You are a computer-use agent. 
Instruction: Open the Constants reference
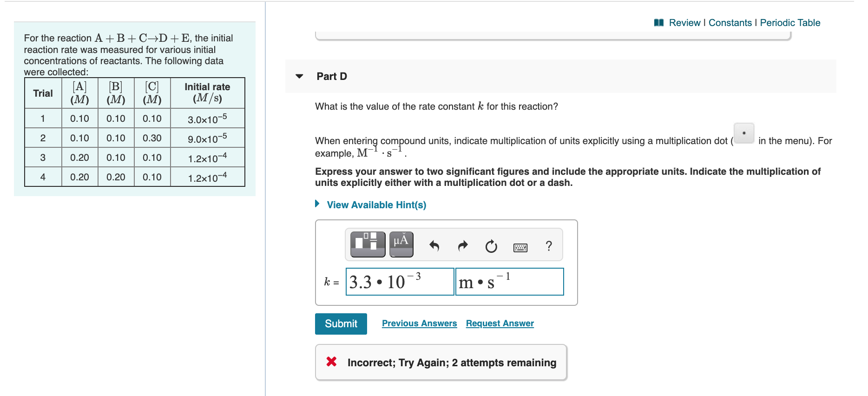(x=730, y=22)
